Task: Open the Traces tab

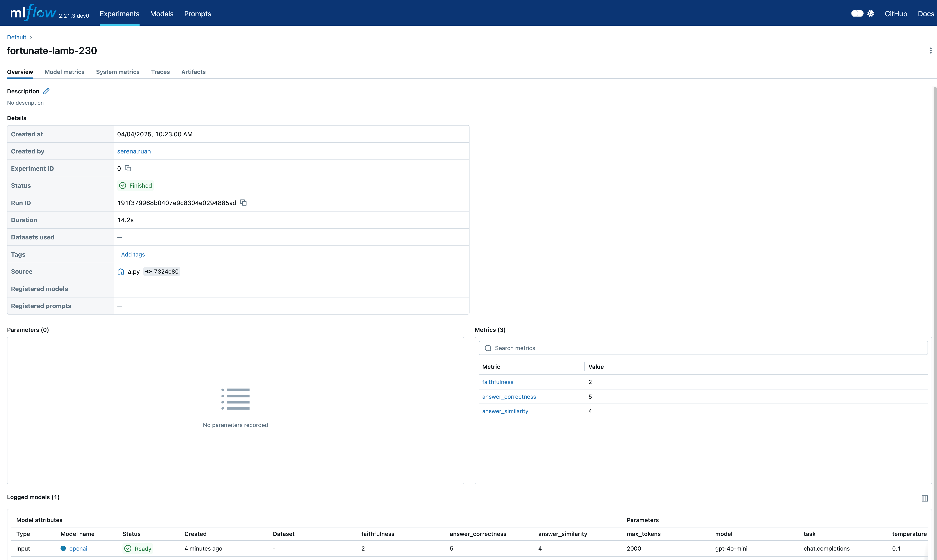Action: pos(160,72)
